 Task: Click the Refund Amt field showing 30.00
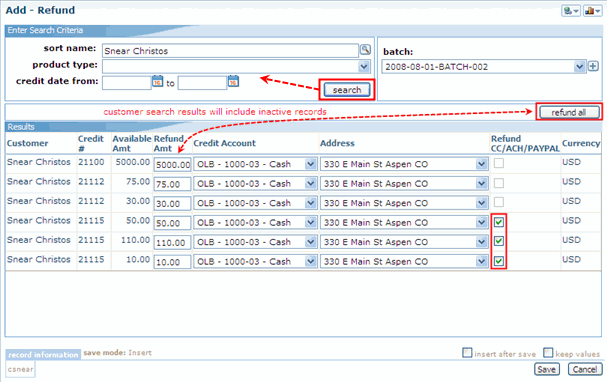tap(172, 203)
